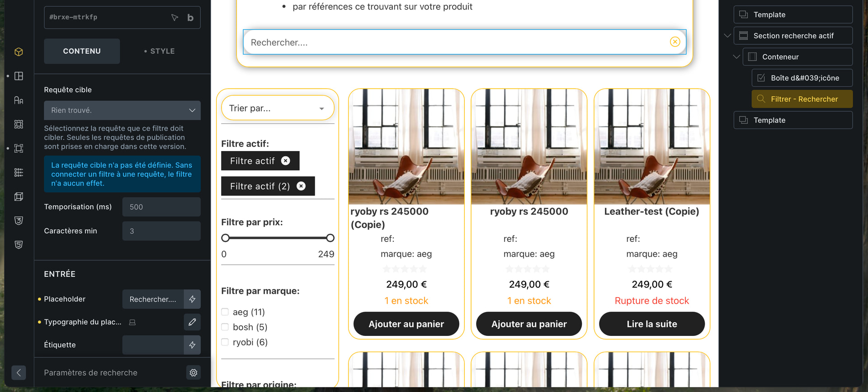Click the dynamic data bolt icon beside Placeholder
This screenshot has width=868, height=392.
point(192,299)
